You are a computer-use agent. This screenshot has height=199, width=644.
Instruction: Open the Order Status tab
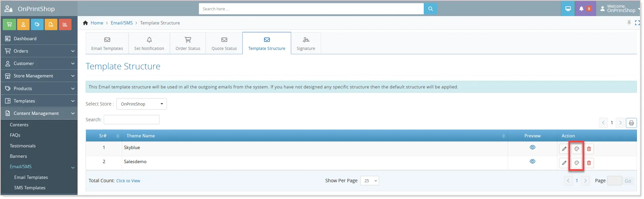[188, 44]
